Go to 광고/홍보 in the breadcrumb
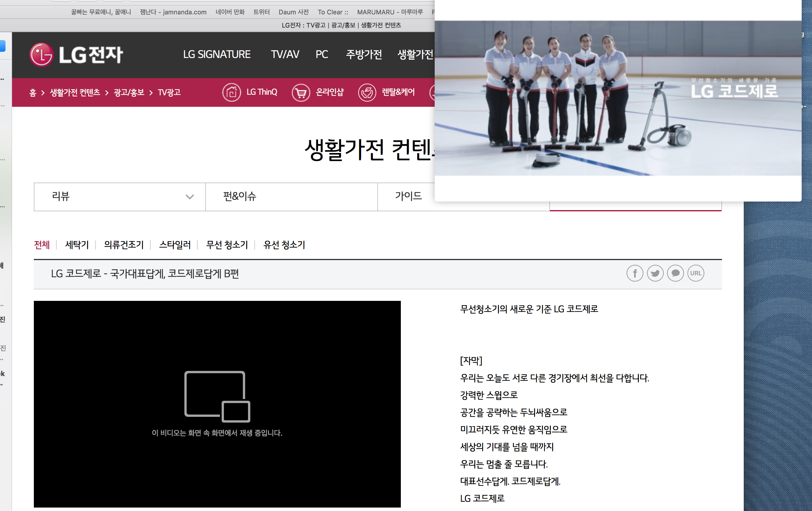The height and width of the screenshot is (511, 812). [x=129, y=92]
